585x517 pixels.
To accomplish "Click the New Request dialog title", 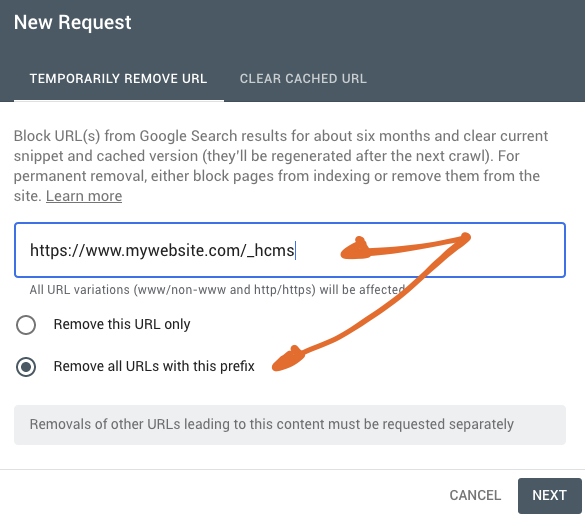I will 72,22.
